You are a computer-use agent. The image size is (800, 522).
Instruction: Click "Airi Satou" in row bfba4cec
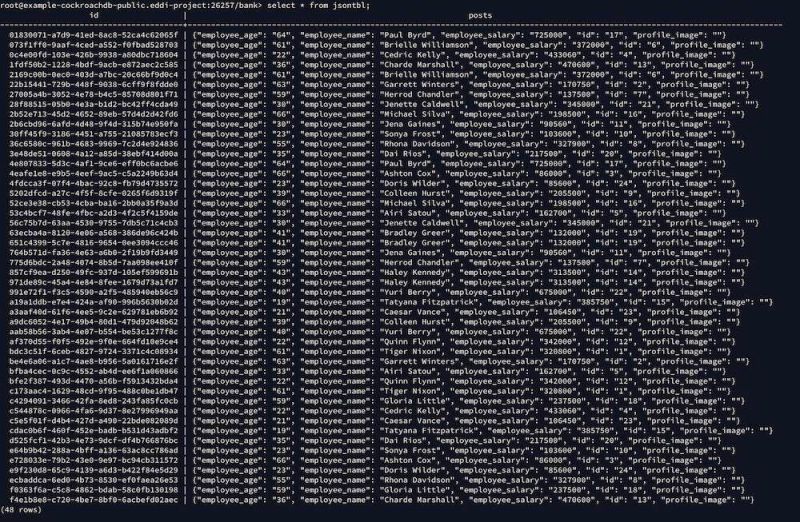point(408,371)
